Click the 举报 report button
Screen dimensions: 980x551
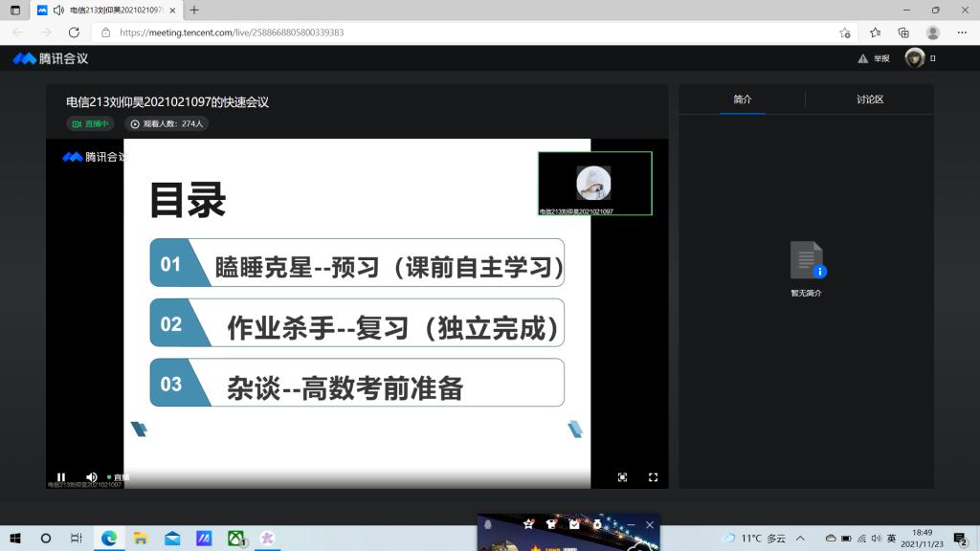(x=875, y=58)
